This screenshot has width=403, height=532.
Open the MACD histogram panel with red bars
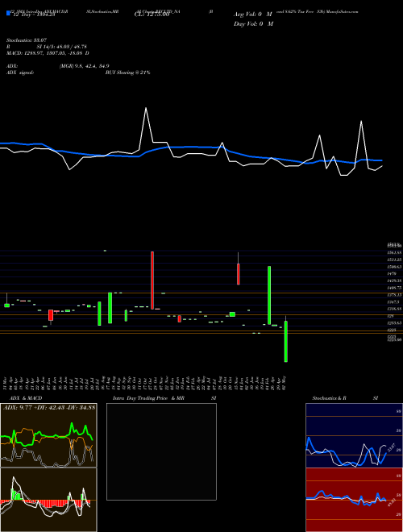pos(48,500)
